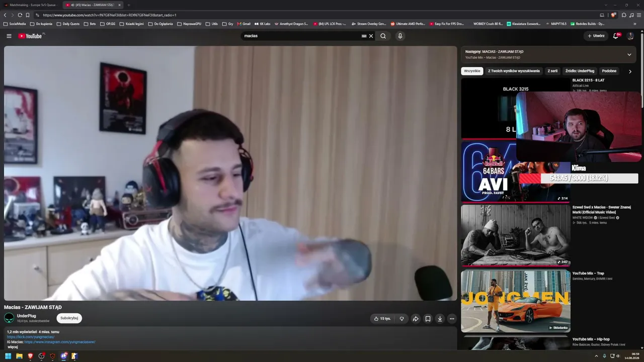Open more actions three-dot menu under video
The image size is (644, 362).
coord(452,318)
